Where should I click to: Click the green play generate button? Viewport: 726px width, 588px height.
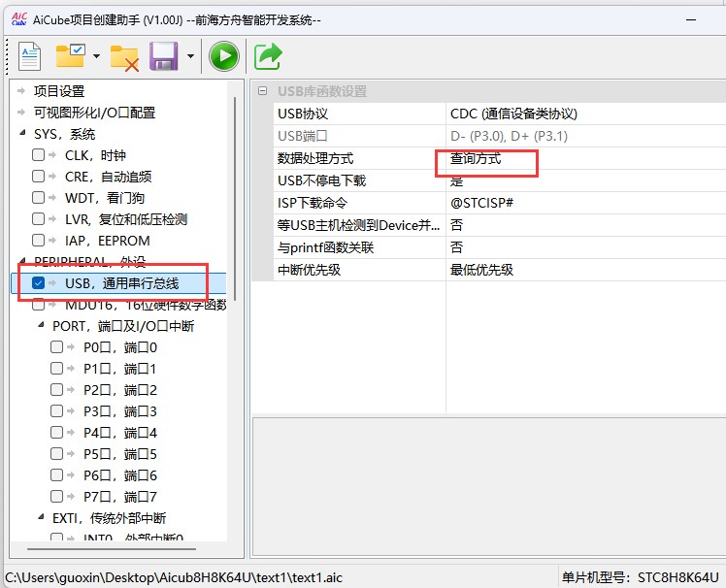click(x=224, y=56)
